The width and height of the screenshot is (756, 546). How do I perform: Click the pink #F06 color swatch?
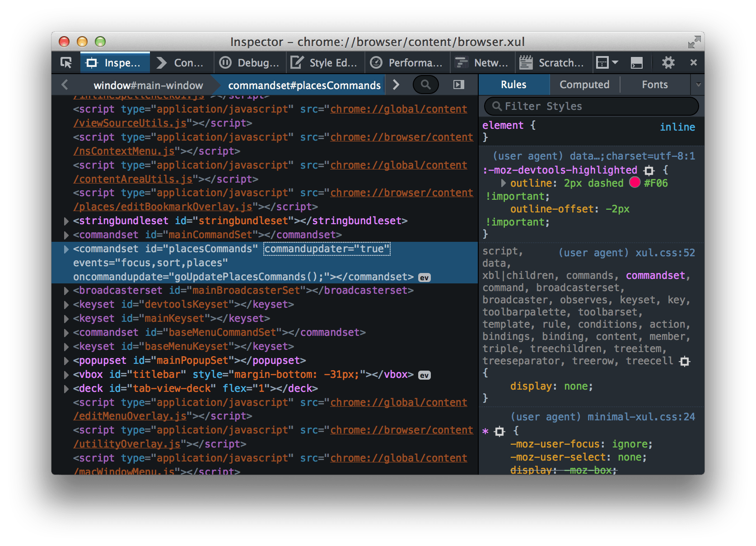(635, 183)
